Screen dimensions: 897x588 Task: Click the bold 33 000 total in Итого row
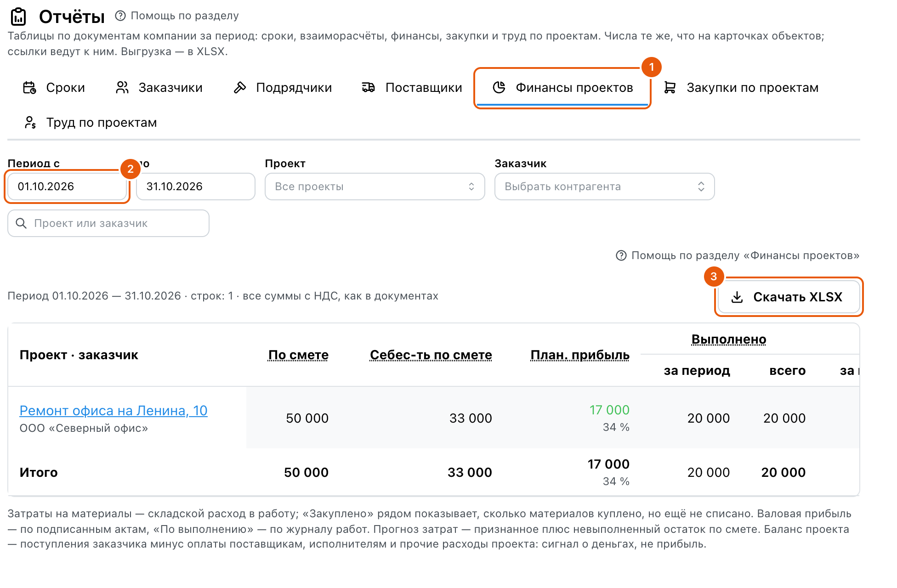[470, 472]
